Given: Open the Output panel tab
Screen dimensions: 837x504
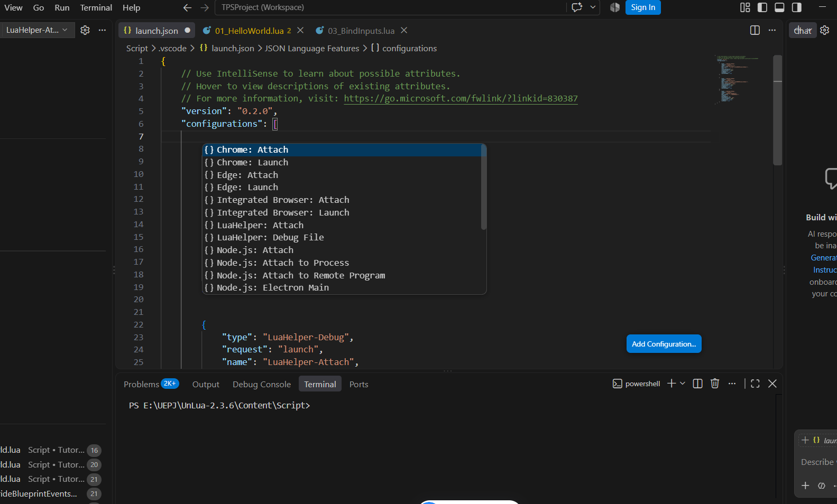Looking at the screenshot, I should 206,384.
